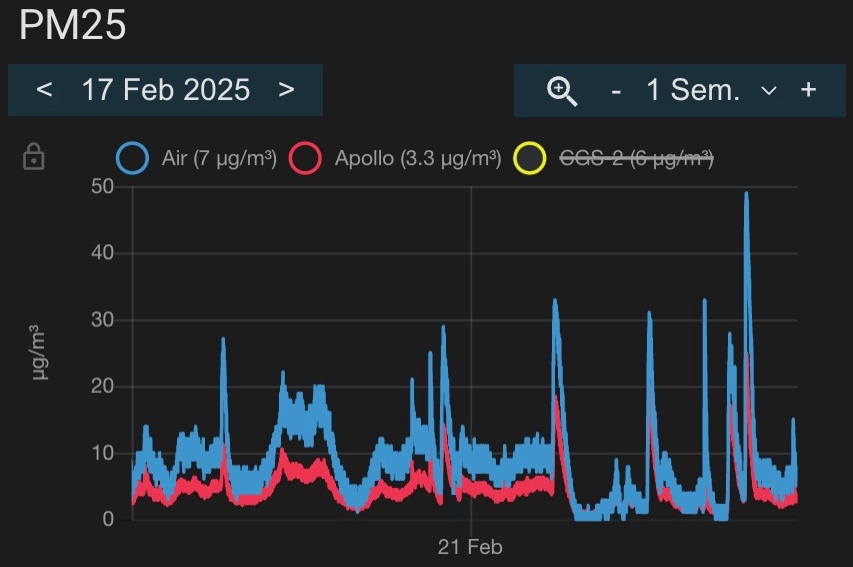Toggle the Air series blue circle
853x567 pixels.
pyautogui.click(x=132, y=158)
